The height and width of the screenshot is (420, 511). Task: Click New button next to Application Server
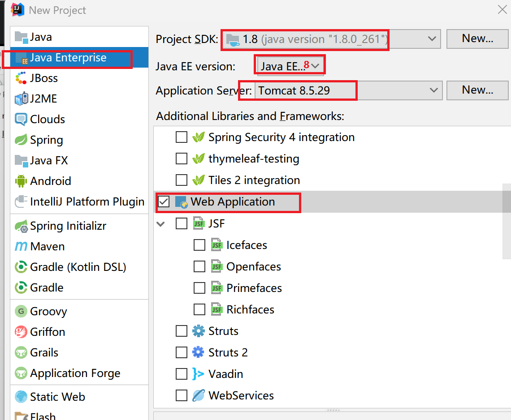click(477, 90)
